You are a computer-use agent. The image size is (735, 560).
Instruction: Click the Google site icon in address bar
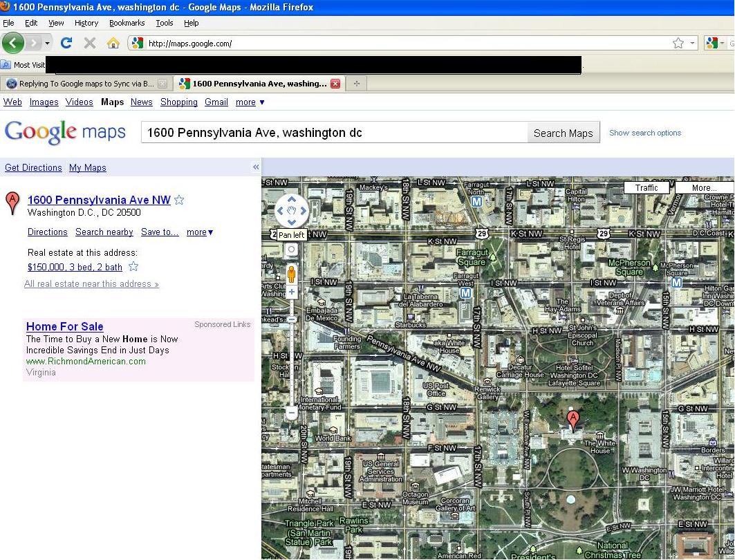138,43
